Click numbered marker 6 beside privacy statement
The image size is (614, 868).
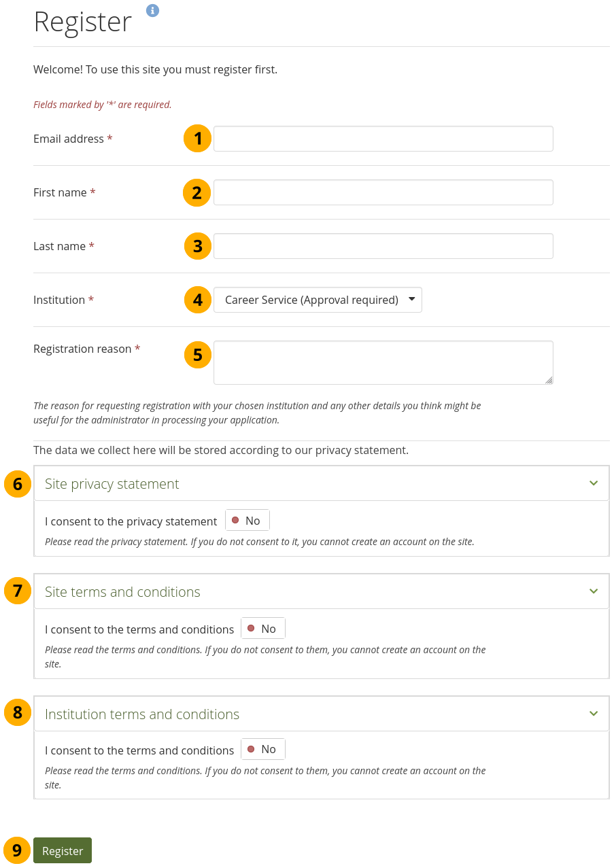tap(18, 484)
